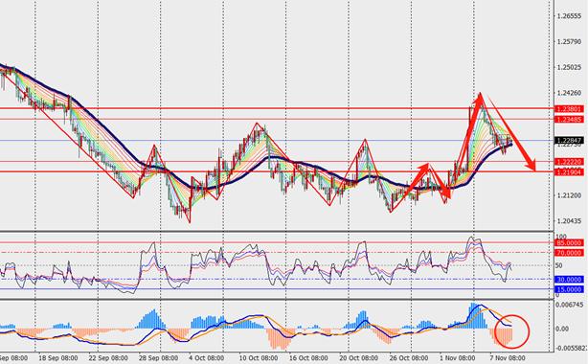The image size is (588, 364).
Task: Click the 1.26555 price axis value
Action: coord(570,16)
